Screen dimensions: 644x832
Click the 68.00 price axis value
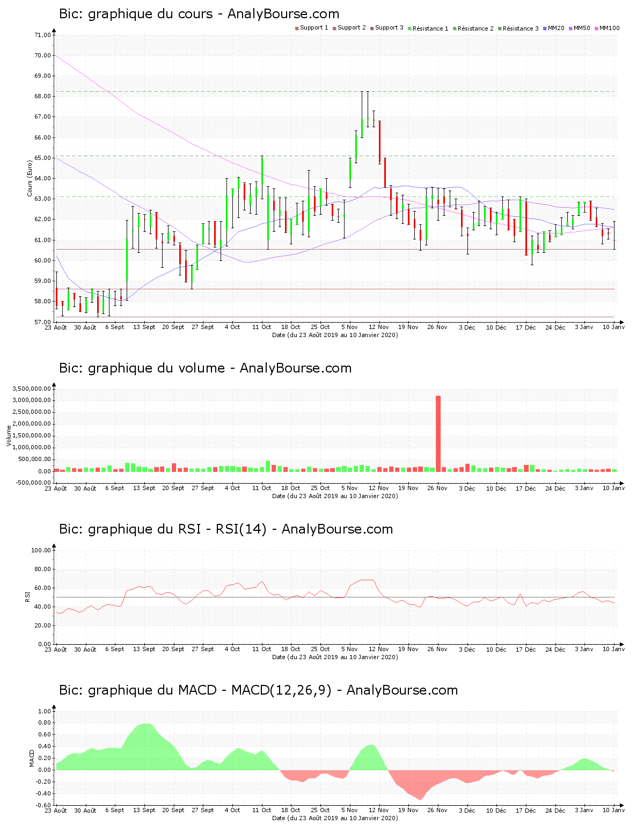pyautogui.click(x=42, y=97)
